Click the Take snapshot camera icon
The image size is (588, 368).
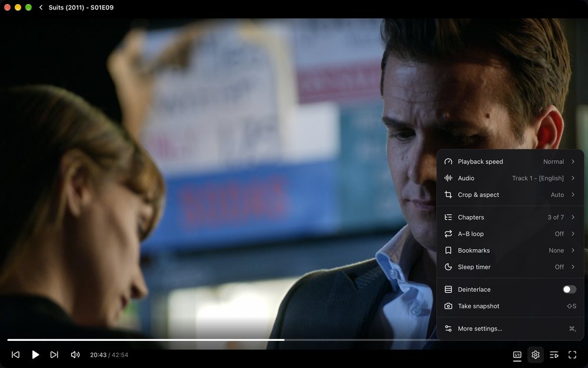click(x=448, y=306)
